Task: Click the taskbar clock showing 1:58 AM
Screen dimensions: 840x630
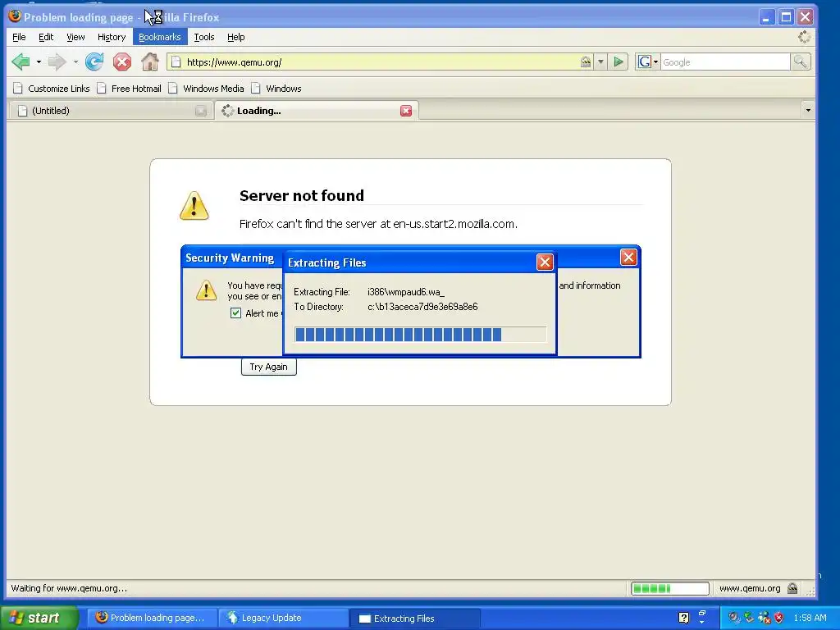Action: [810, 618]
